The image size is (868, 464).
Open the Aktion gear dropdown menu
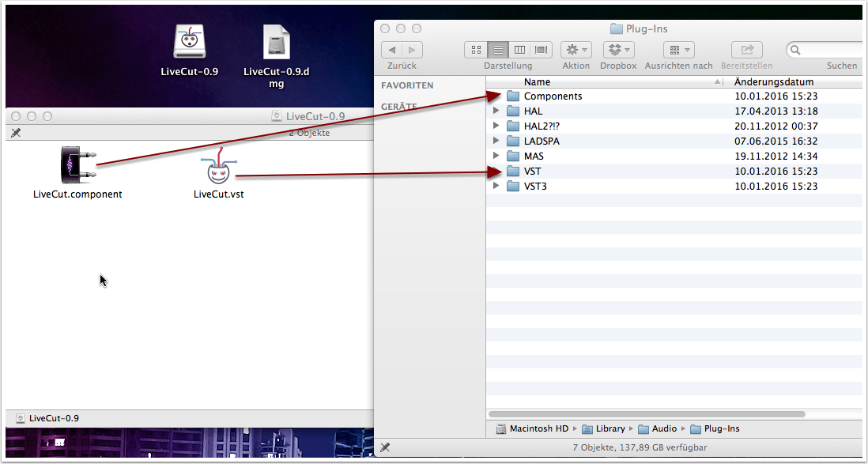[x=576, y=50]
